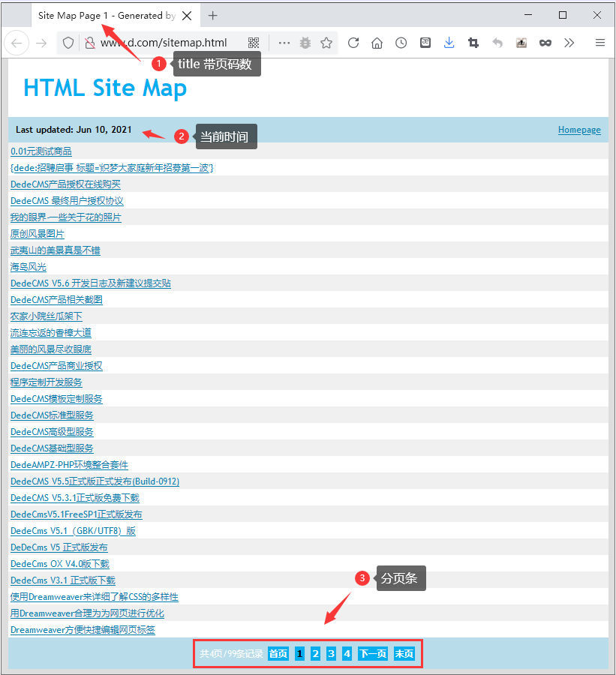Close the Site Map Page 1 tab
Viewport: 616px width, 675px height.
(x=187, y=15)
